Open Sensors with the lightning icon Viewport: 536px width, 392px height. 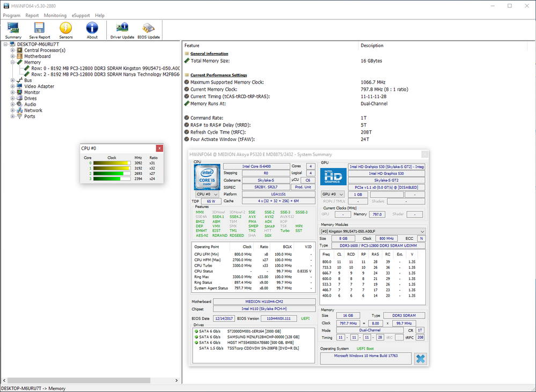click(66, 30)
